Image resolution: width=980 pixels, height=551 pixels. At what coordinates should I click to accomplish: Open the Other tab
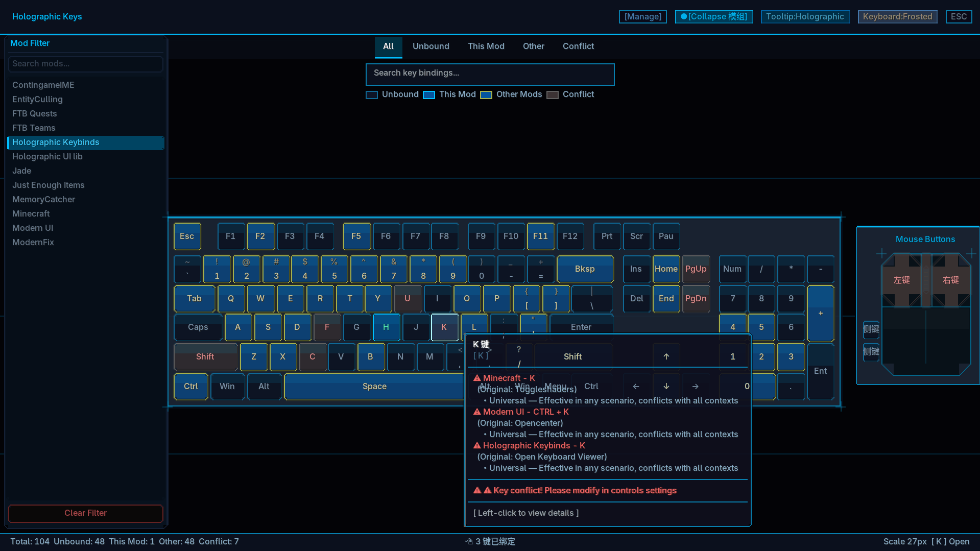[534, 46]
